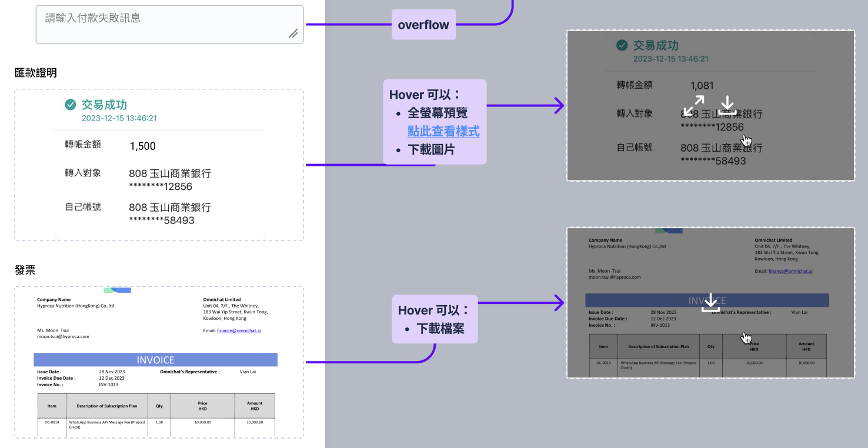Select the undimmed invoice image under 發票
Image resolution: width=868 pixels, height=448 pixels.
coord(159,362)
